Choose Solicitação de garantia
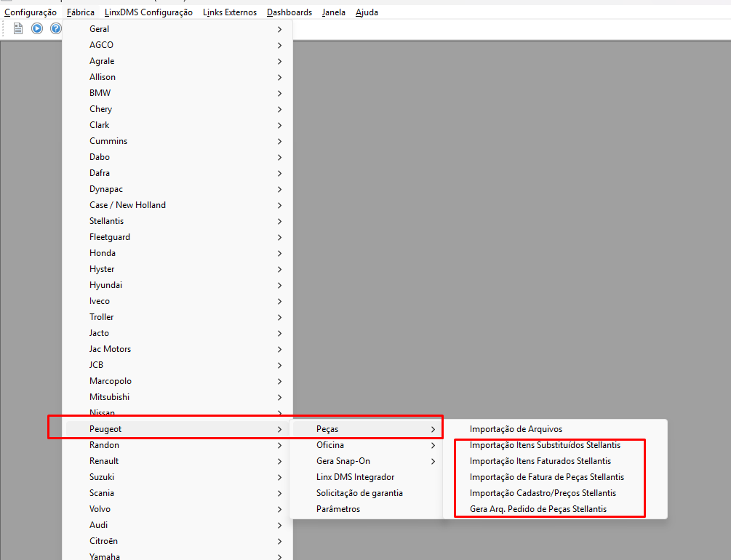Image resolution: width=731 pixels, height=560 pixels. (367, 493)
